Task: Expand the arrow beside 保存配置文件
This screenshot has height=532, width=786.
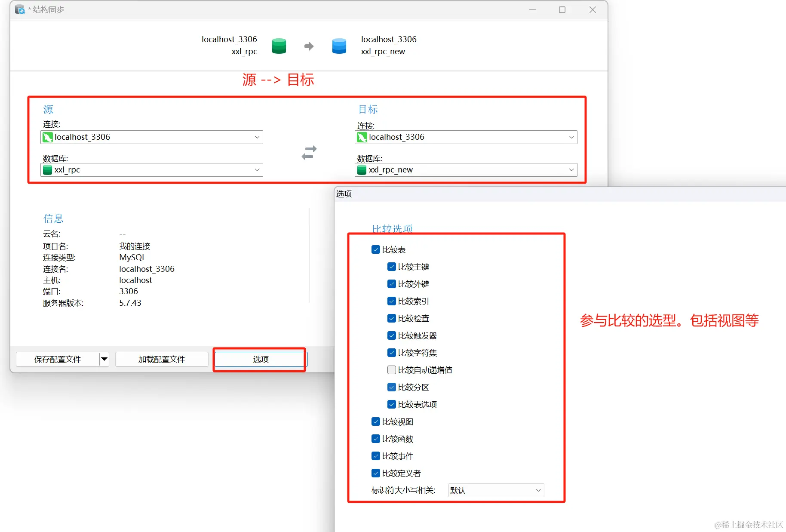Action: click(104, 359)
